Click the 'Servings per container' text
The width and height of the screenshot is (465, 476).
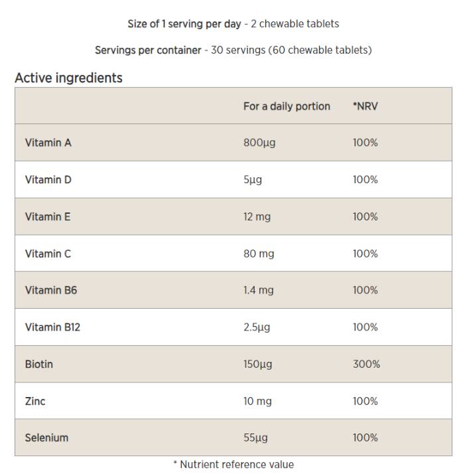coord(148,50)
